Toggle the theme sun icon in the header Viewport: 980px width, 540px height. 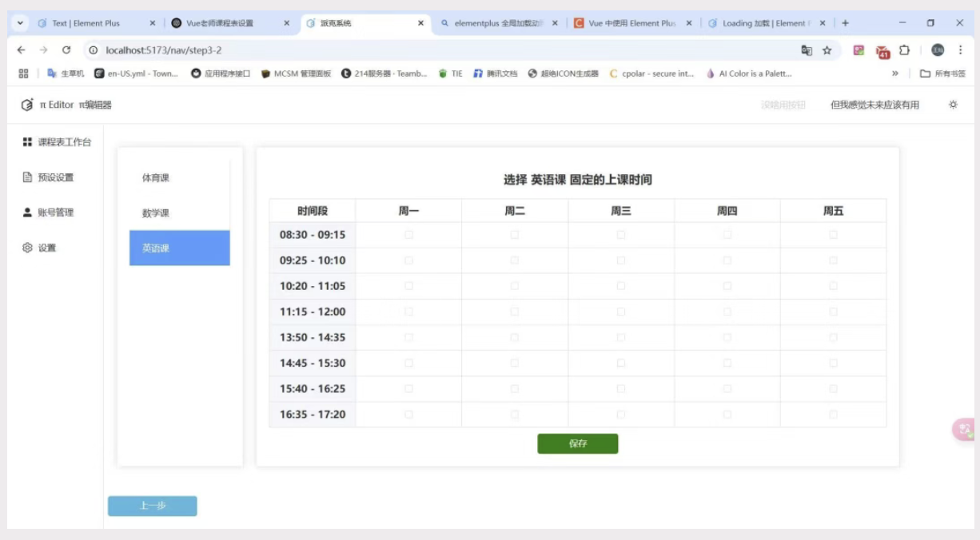tap(953, 105)
